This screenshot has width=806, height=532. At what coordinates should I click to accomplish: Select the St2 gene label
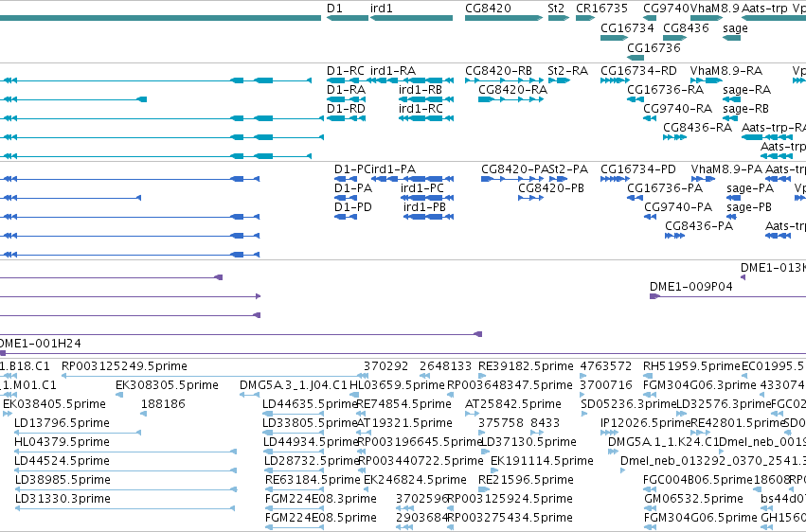click(556, 9)
